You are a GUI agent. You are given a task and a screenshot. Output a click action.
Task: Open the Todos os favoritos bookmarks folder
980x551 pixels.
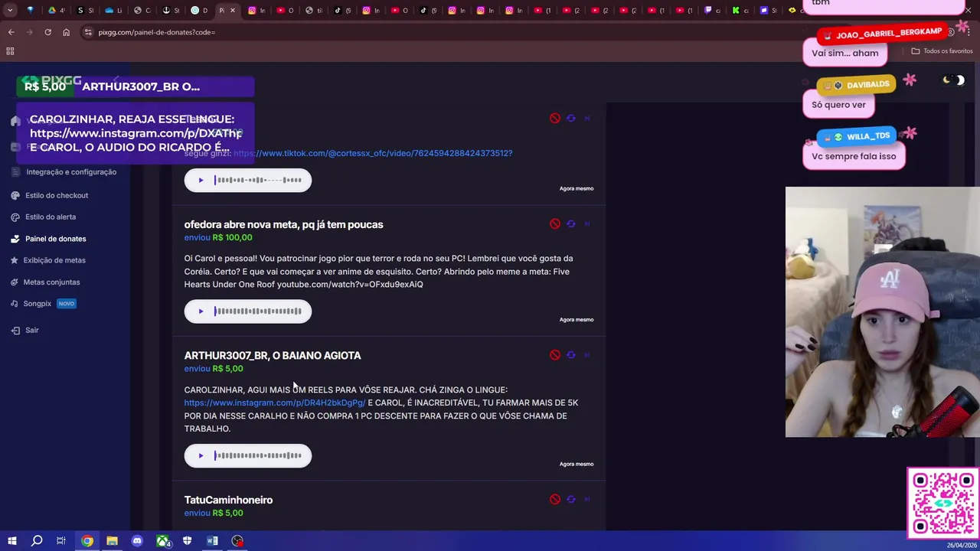[942, 51]
